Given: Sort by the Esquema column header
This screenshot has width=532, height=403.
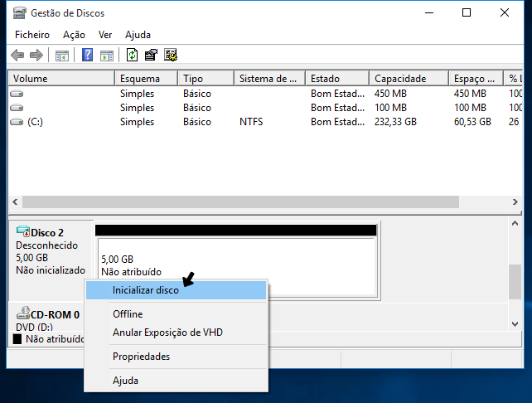Looking at the screenshot, I should (146, 79).
